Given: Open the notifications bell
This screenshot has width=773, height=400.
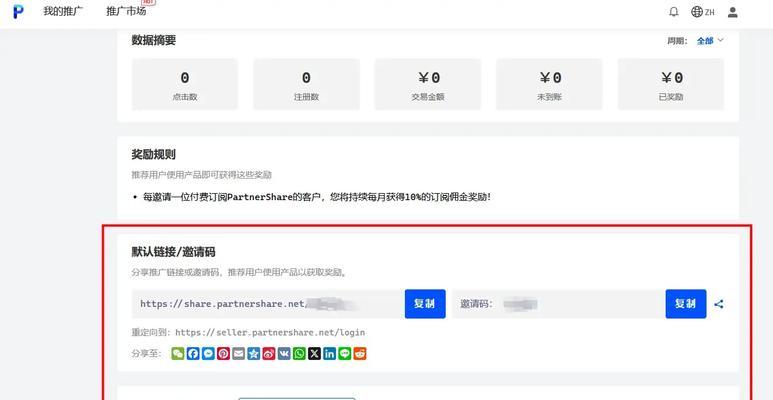Looking at the screenshot, I should (x=673, y=12).
